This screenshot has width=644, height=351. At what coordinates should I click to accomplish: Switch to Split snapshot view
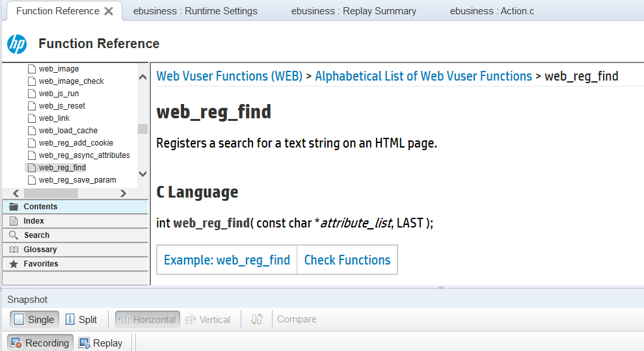point(82,319)
